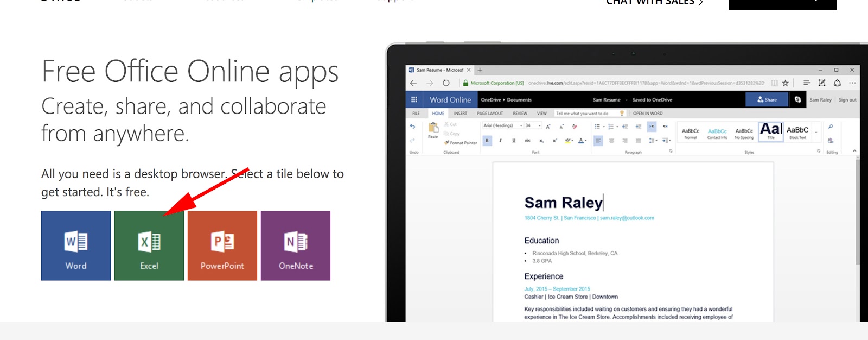
Task: Click the Grow Font icon
Action: pos(548,126)
